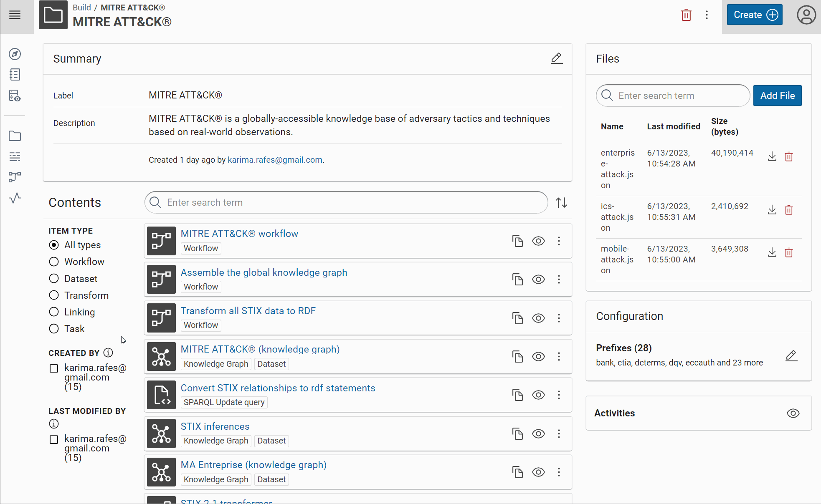
Task: Open the workflow icon in left sidebar
Action: click(x=15, y=177)
